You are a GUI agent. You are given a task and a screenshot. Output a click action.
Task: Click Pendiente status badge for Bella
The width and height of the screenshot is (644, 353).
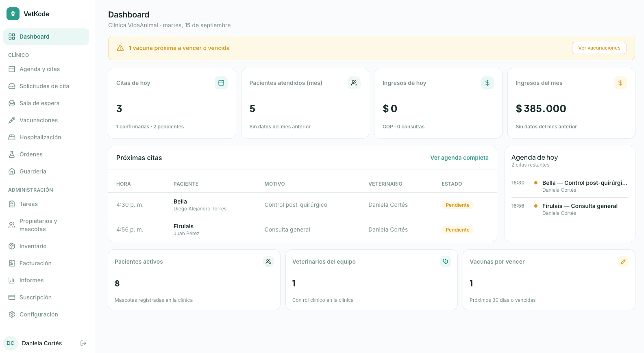point(457,205)
